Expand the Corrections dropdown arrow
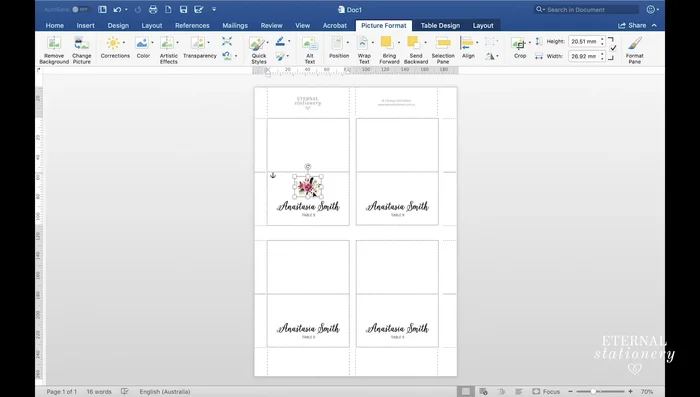Screen dimensions: 700x397 [x=124, y=43]
